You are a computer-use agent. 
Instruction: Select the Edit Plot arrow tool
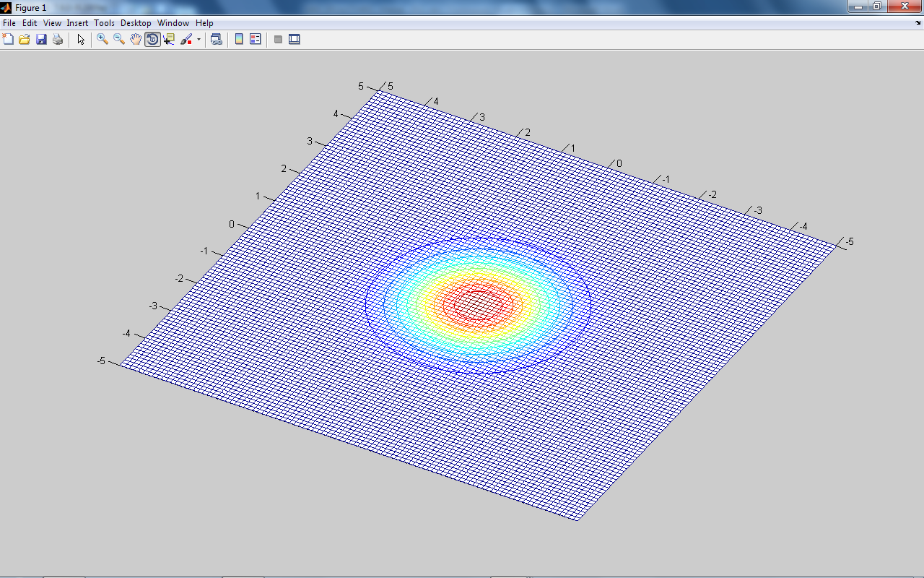(x=81, y=39)
